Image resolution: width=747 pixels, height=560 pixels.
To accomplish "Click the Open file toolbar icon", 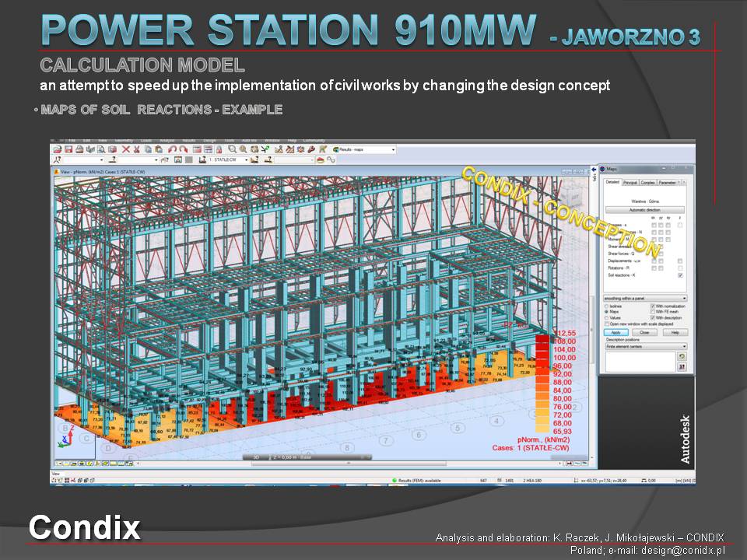I will 58,149.
